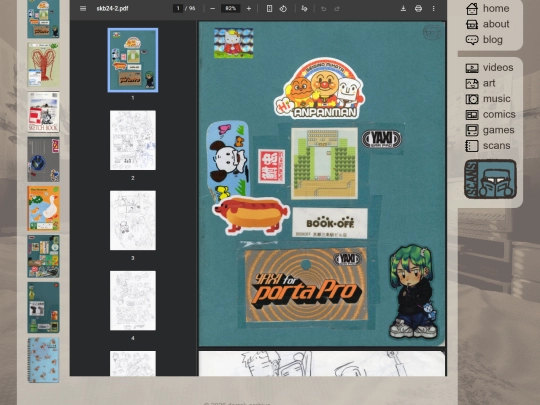Viewport: 540px width, 405px height.
Task: Print the PDF document
Action: click(x=418, y=9)
